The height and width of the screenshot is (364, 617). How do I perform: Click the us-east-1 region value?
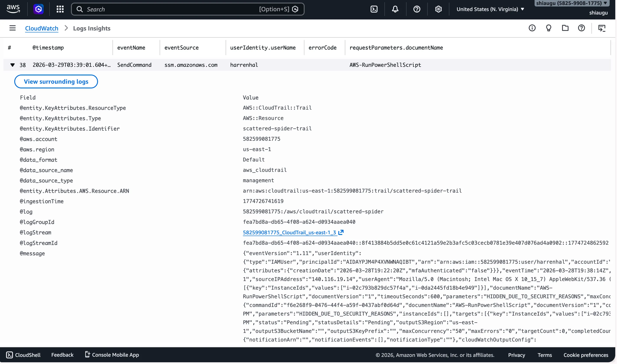(x=257, y=149)
